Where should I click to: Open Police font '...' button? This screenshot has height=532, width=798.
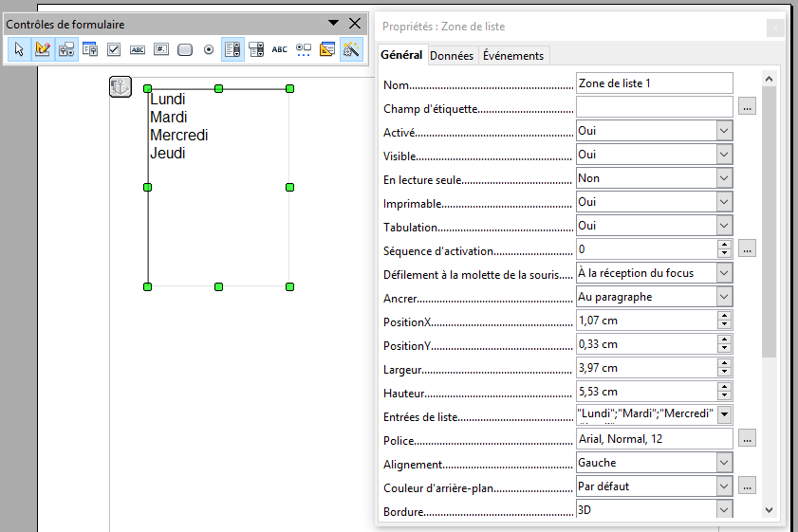pyautogui.click(x=747, y=438)
